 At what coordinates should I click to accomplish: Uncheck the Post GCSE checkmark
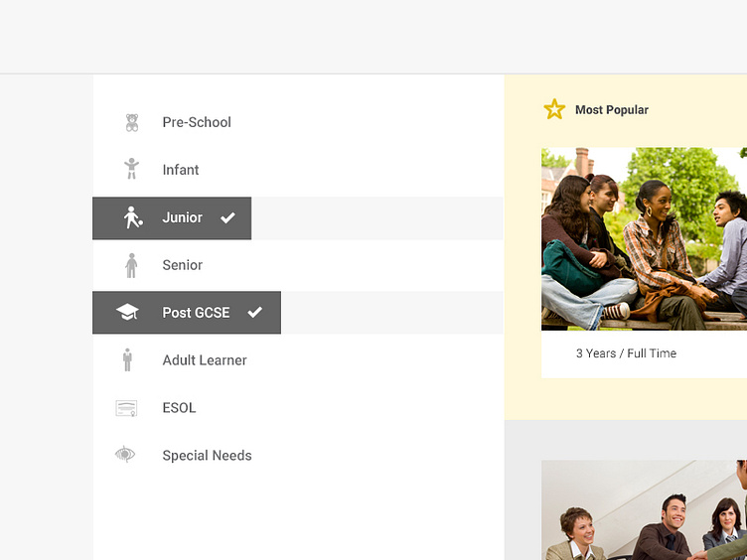point(255,313)
